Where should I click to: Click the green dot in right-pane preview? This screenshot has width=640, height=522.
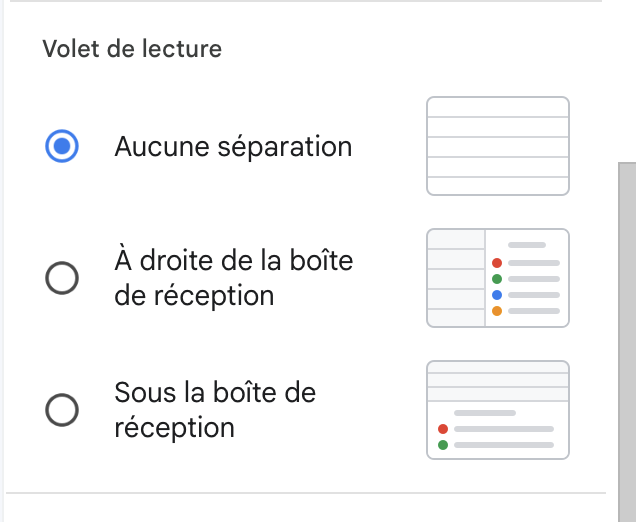pyautogui.click(x=497, y=279)
